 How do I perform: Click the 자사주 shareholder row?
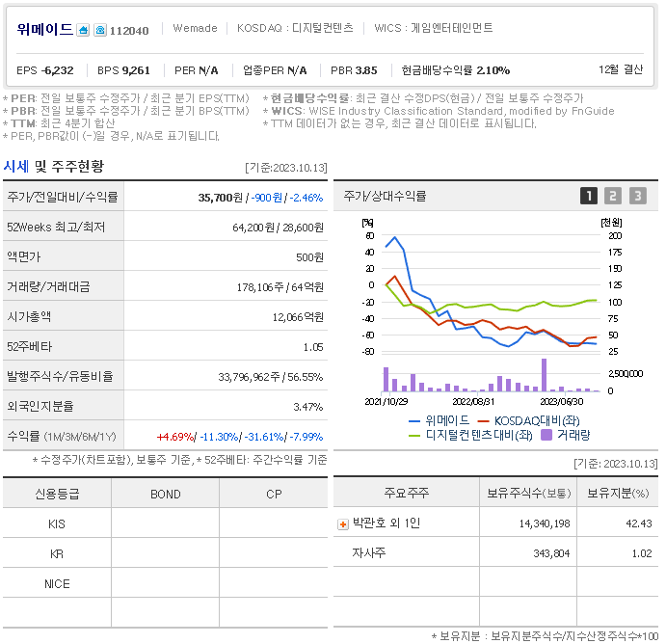495,552
